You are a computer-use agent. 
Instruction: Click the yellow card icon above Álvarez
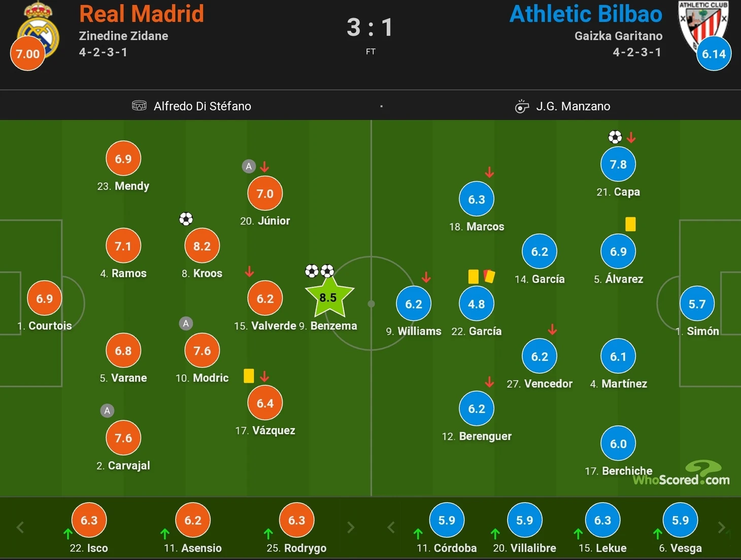[630, 224]
